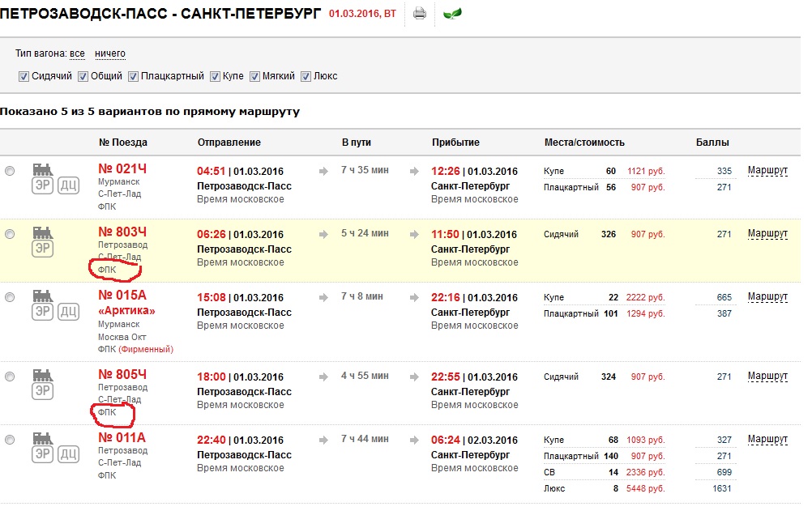This screenshot has width=812, height=515.
Task: Click the green leaf icon
Action: click(453, 13)
